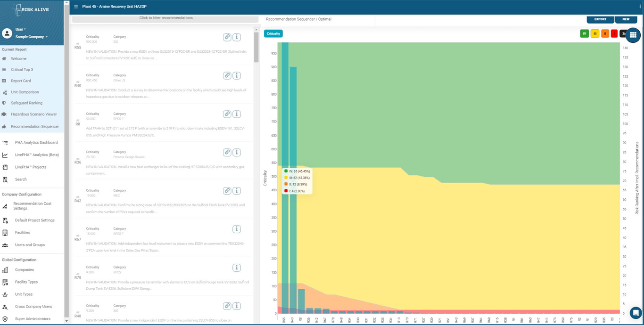The height and width of the screenshot is (325, 644).
Task: Click the vertical dots menu top right
Action: (x=640, y=7)
